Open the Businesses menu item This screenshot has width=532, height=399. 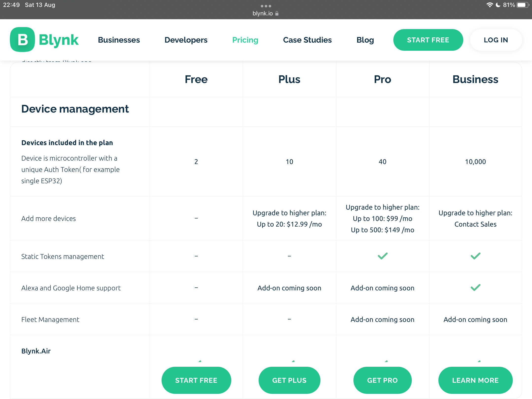click(119, 40)
